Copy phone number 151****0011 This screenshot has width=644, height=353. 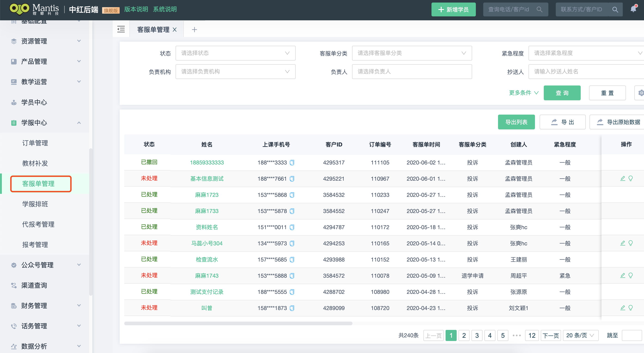pyautogui.click(x=292, y=227)
